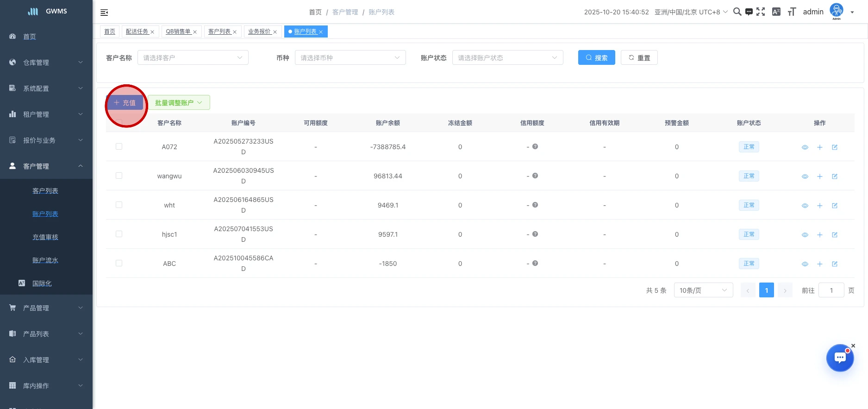Open the floating chat support bubble
Image resolution: width=868 pixels, height=409 pixels.
[840, 358]
